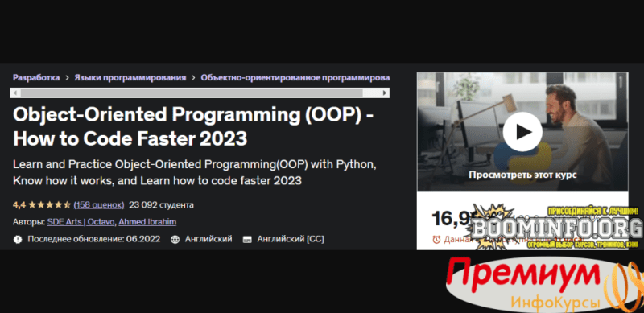The width and height of the screenshot is (644, 313).
Task: Open Объектно-ориентированное программирование breadcrumb
Action: (x=295, y=77)
